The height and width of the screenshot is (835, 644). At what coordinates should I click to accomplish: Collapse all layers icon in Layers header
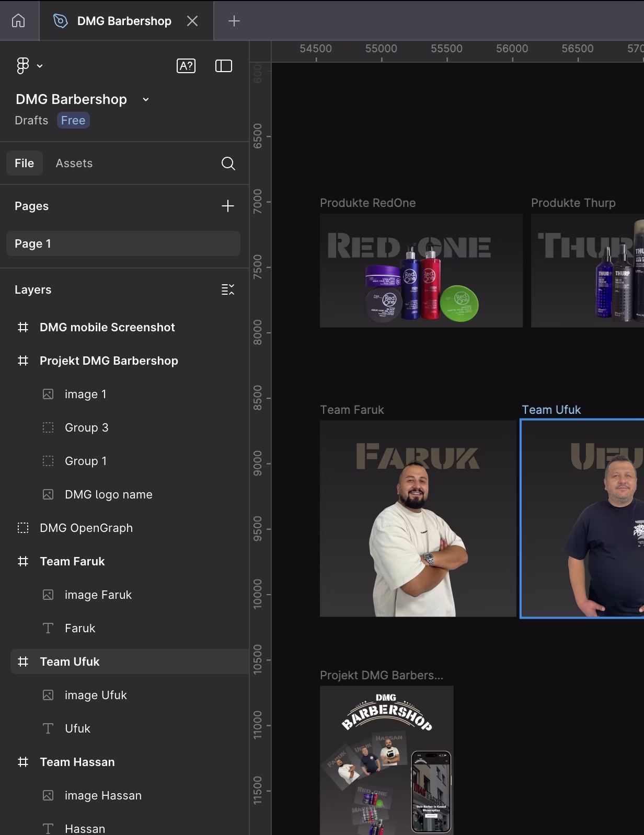[x=228, y=289]
